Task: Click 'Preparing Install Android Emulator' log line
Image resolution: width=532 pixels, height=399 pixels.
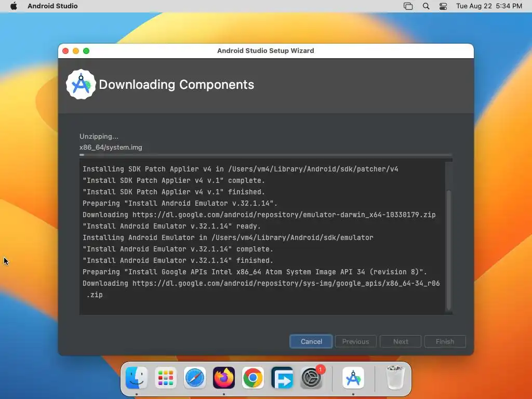Action: (180, 203)
